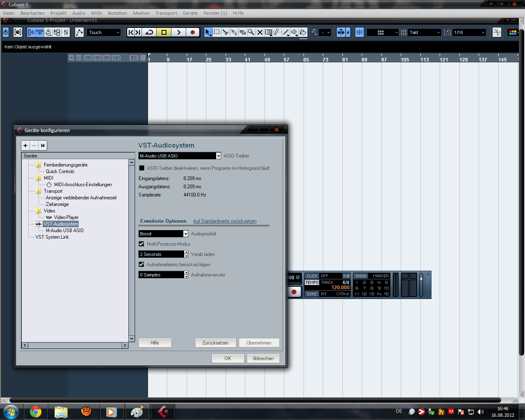Start playback with toolbar Play button

click(178, 32)
